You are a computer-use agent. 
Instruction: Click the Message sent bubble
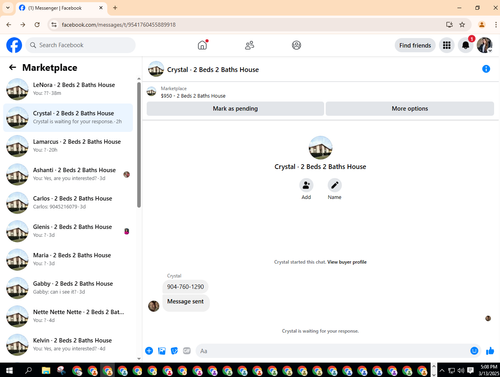tap(185, 302)
